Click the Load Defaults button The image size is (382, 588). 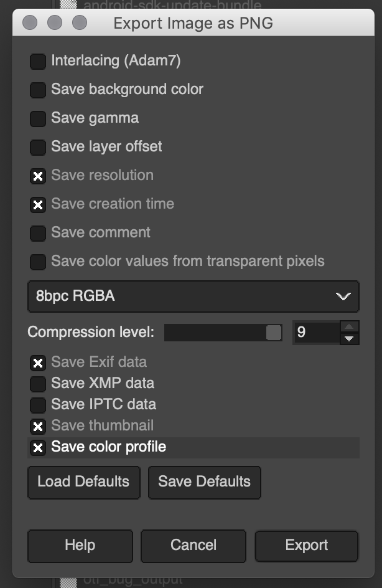[x=83, y=481]
